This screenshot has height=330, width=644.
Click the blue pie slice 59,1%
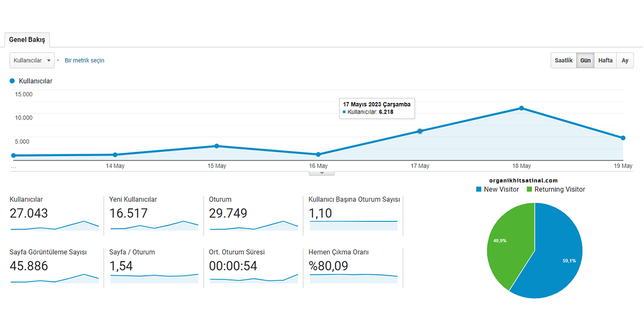[x=558, y=256]
